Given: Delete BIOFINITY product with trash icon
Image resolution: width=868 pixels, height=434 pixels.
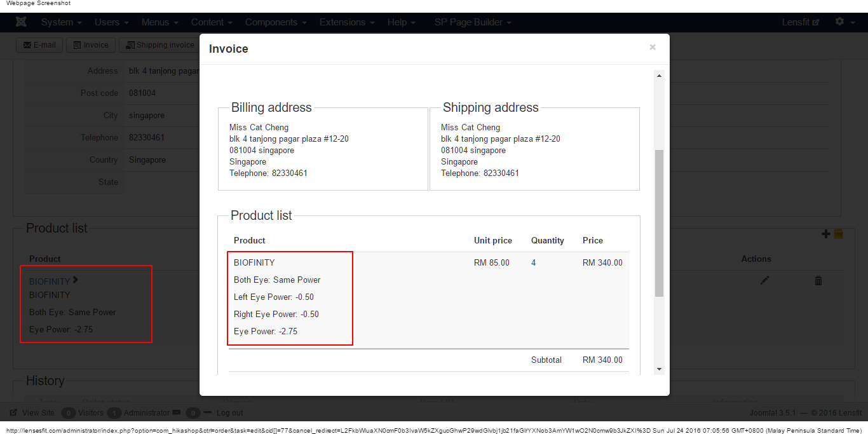Looking at the screenshot, I should click(818, 280).
